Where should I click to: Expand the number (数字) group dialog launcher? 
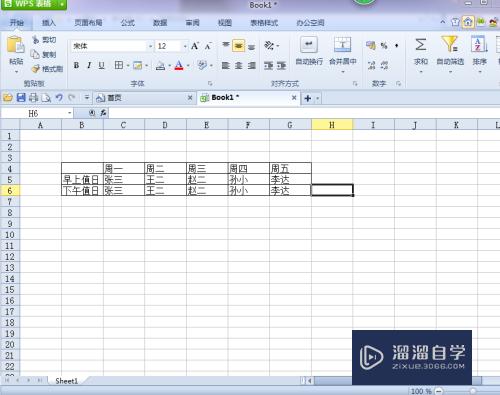pos(398,83)
